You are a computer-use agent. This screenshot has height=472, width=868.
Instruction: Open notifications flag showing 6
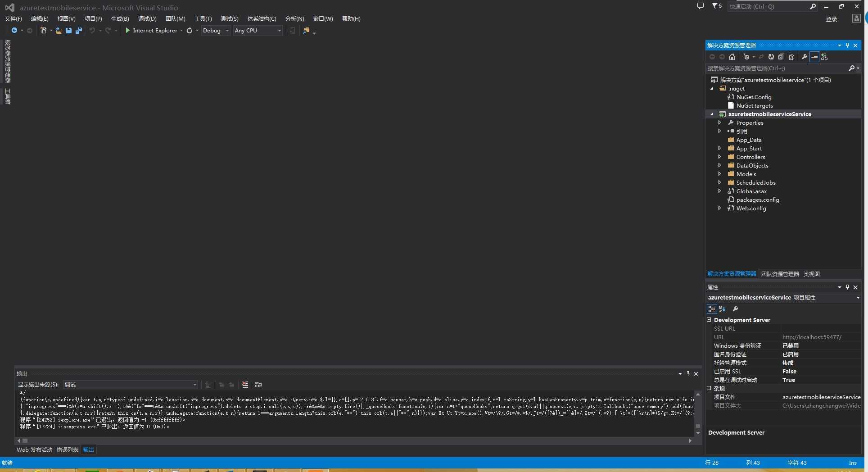click(x=717, y=6)
